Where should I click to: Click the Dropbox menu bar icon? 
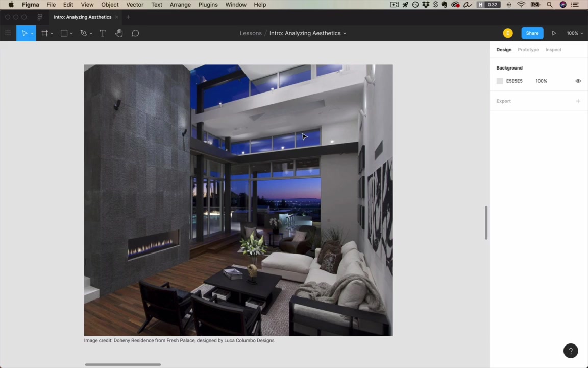[426, 5]
